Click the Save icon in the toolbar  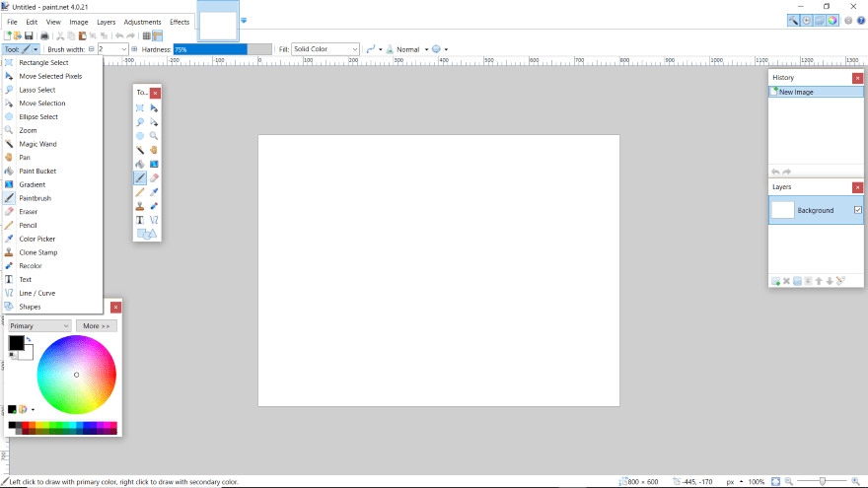click(30, 35)
